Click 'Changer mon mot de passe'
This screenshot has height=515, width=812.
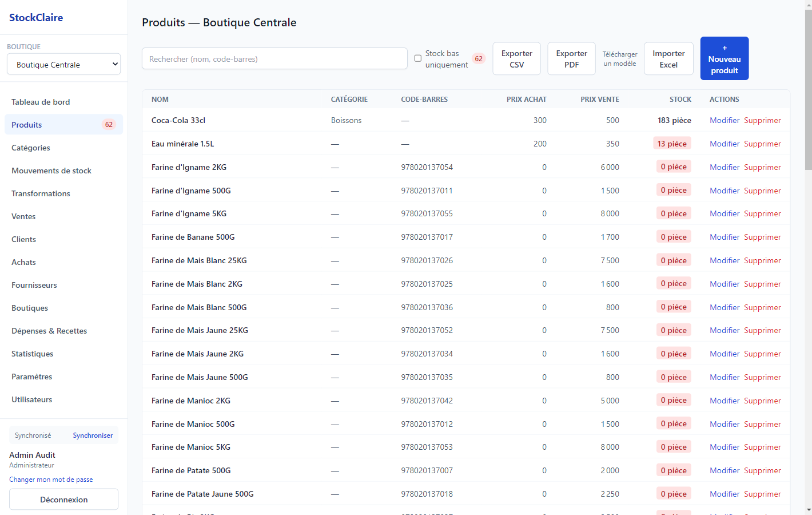point(51,480)
